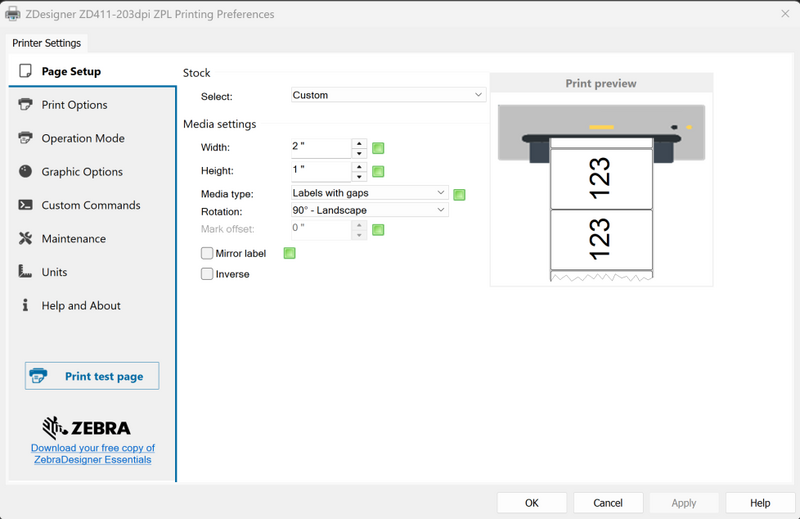Open the Operation Mode section
This screenshot has width=800, height=519.
click(92, 138)
